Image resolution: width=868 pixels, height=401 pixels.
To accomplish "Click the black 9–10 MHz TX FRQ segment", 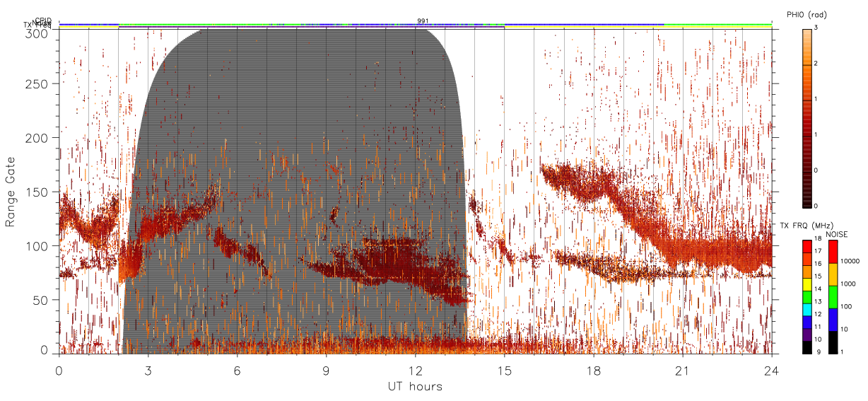I will (x=807, y=347).
